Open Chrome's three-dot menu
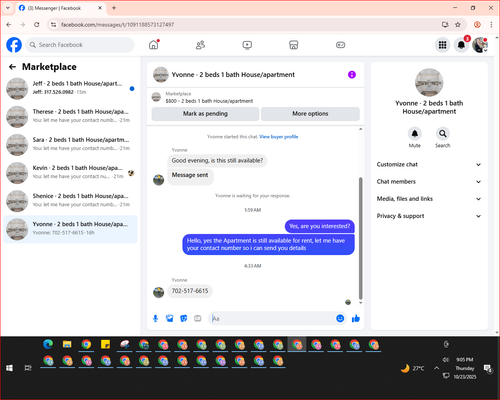The height and width of the screenshot is (400, 500). click(491, 25)
